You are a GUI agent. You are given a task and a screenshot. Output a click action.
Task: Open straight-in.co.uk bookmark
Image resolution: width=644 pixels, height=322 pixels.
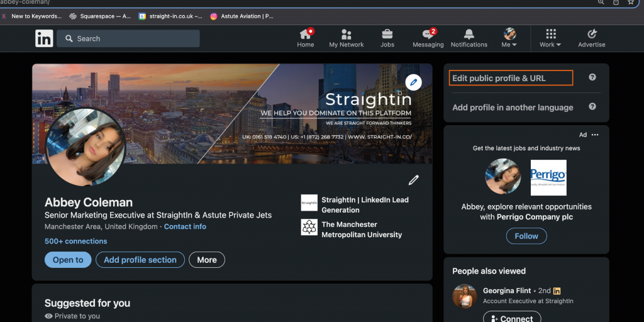(170, 16)
